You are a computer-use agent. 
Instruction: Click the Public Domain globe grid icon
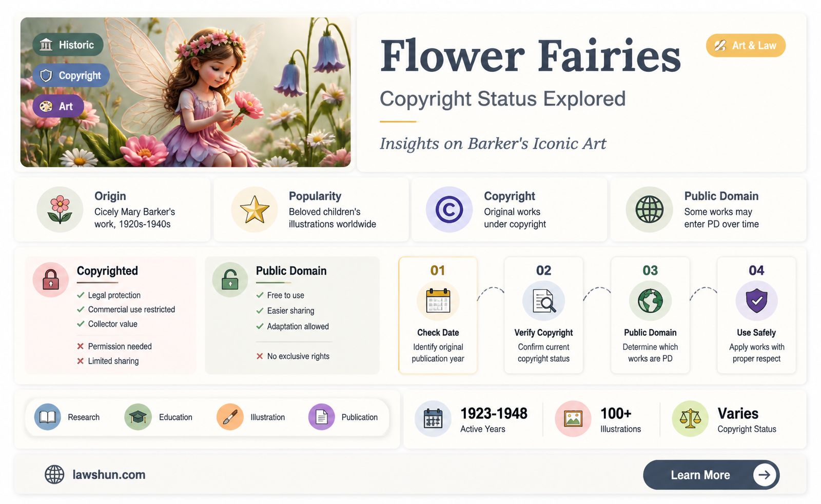click(649, 210)
